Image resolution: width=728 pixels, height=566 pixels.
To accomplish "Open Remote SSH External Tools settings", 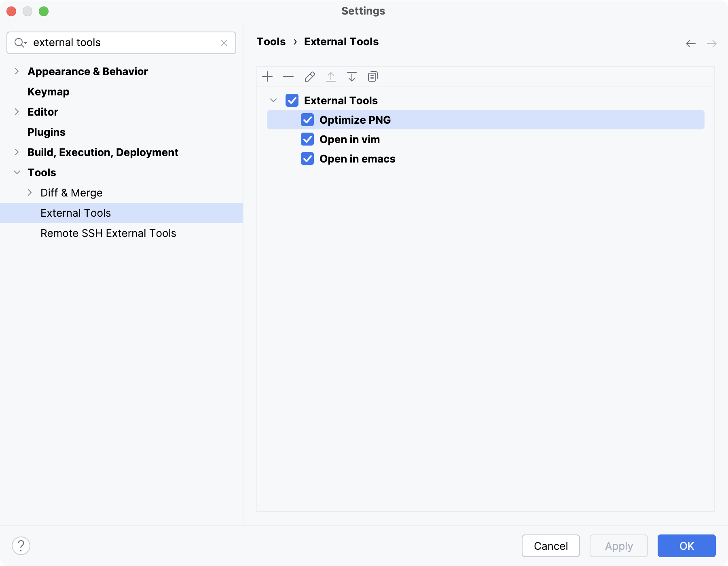I will [x=108, y=233].
